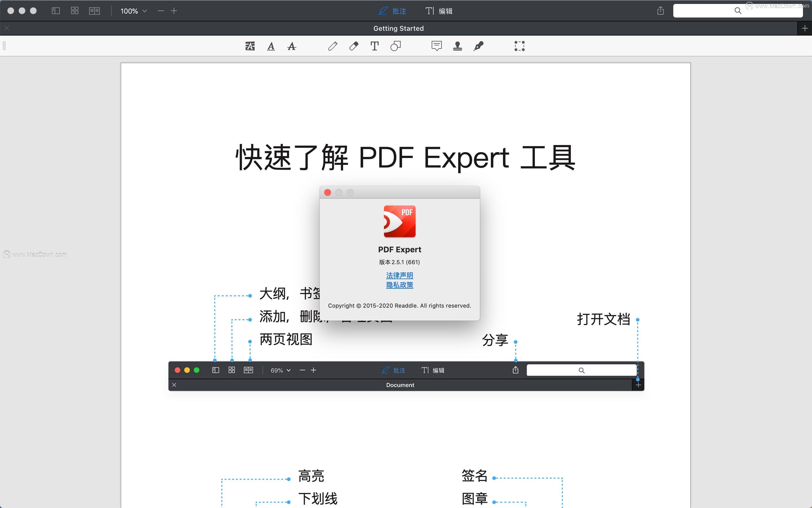Click the document heading 快速了解 PDF Expert 工具
The image size is (812, 508).
coord(405,157)
